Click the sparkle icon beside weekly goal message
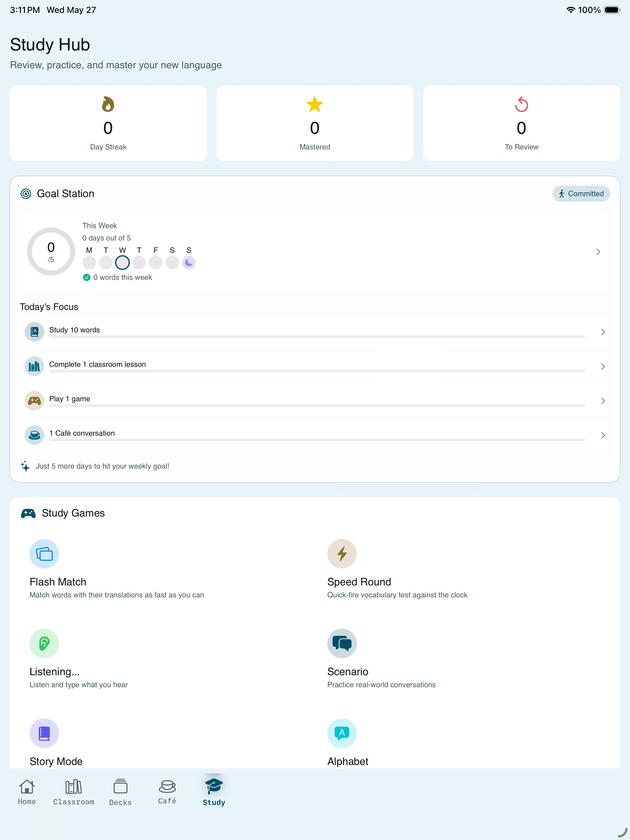Viewport: 630px width, 840px height. click(25, 466)
